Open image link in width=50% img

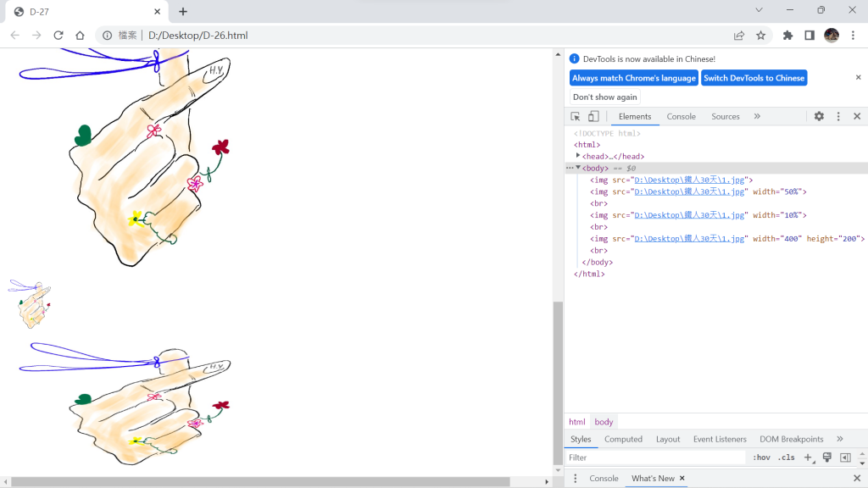(689, 191)
